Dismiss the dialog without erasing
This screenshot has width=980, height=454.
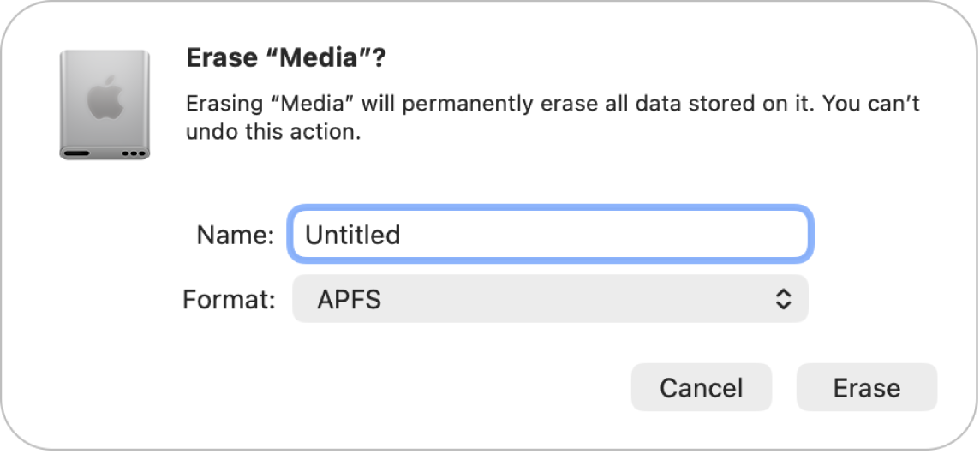(x=701, y=388)
